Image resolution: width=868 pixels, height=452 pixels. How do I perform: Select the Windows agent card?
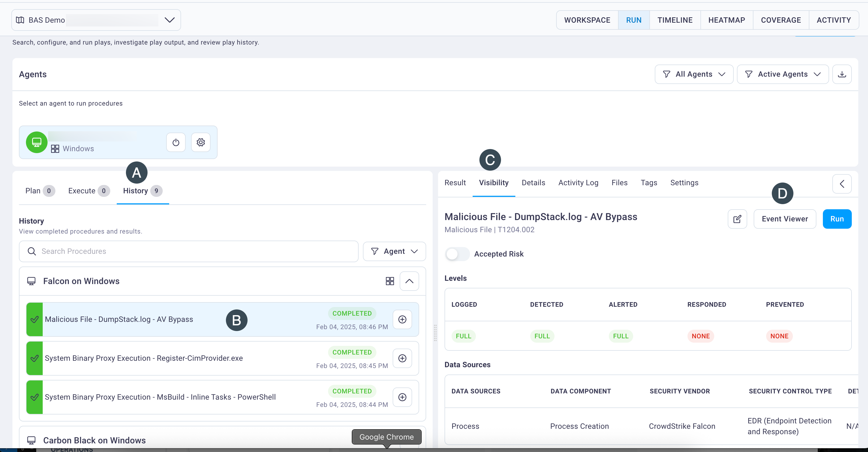click(x=118, y=142)
